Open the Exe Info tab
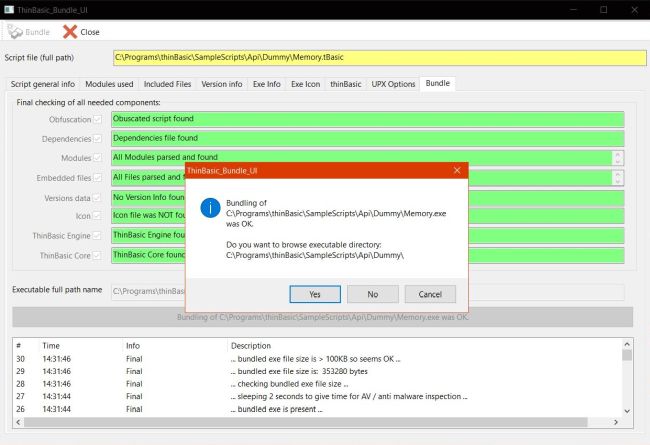This screenshot has height=445, width=650. tap(267, 84)
